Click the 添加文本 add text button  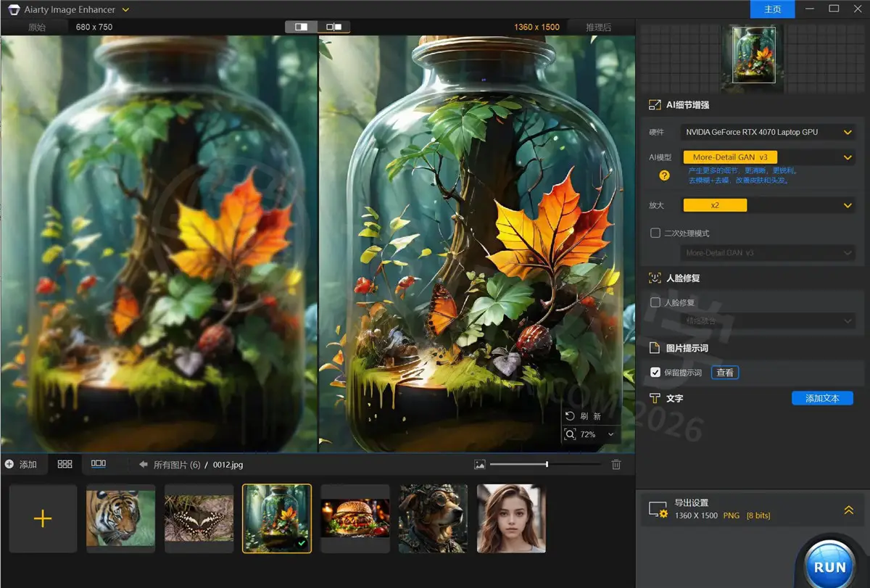(x=822, y=398)
